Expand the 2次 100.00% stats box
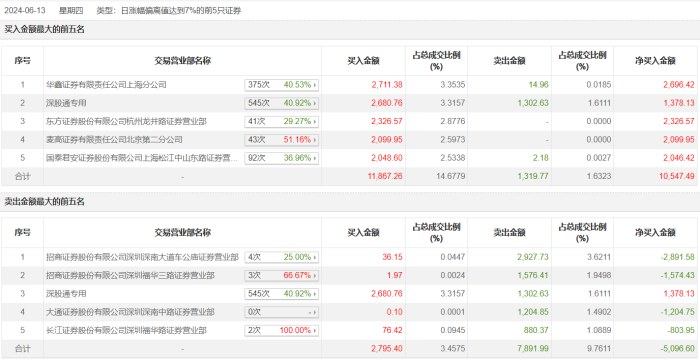Image resolution: width=700 pixels, height=362 pixels. [282, 330]
